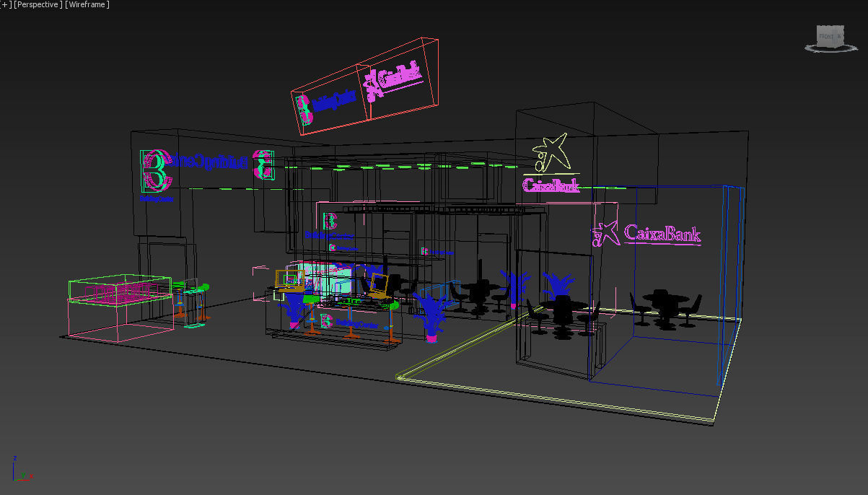The height and width of the screenshot is (495, 868).
Task: Select the yellow star logo on tower
Action: point(551,154)
